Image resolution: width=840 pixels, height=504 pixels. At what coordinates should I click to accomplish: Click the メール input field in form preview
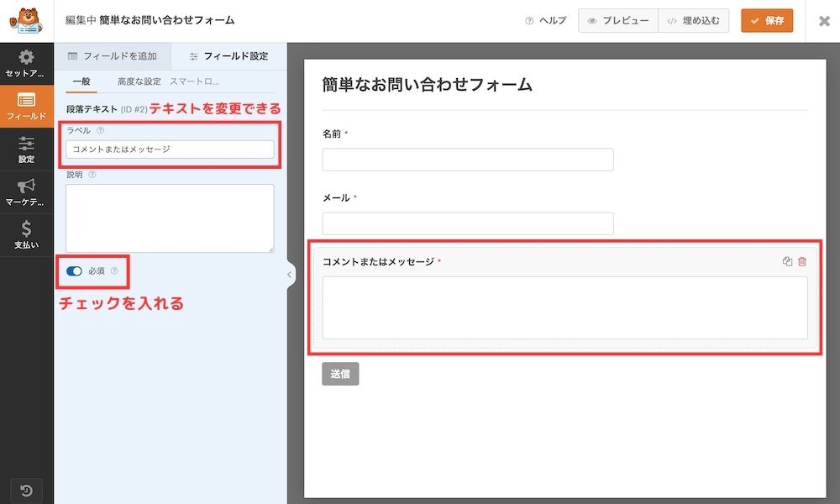click(x=468, y=223)
